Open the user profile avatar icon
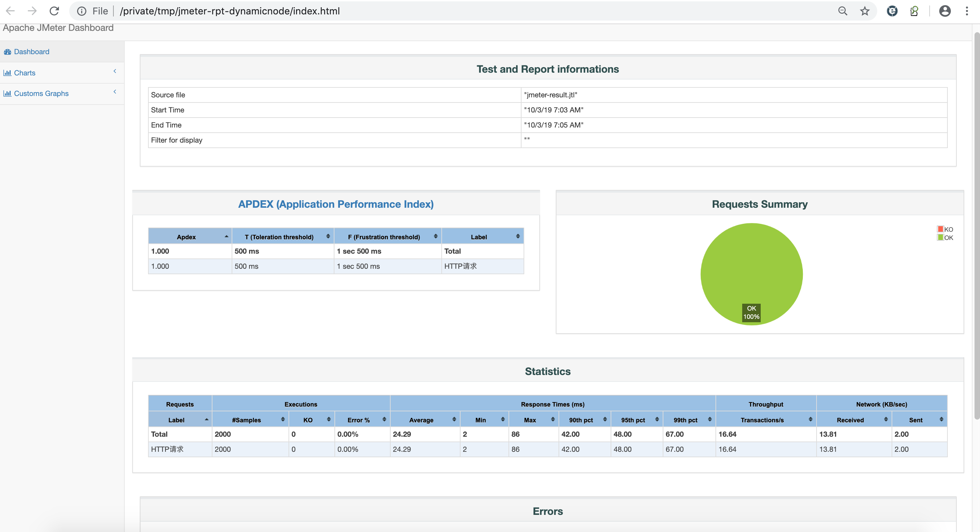Screen dimensions: 980x532 (x=945, y=11)
